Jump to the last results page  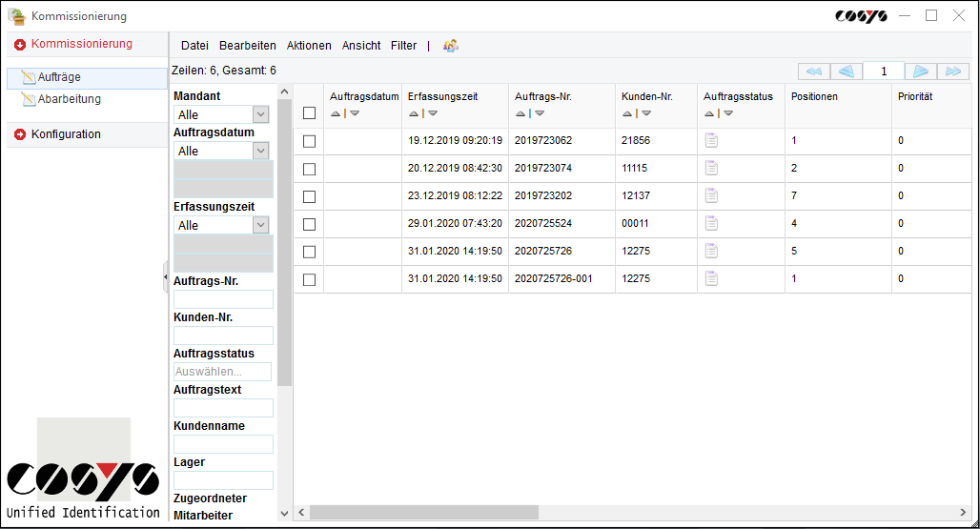(952, 71)
